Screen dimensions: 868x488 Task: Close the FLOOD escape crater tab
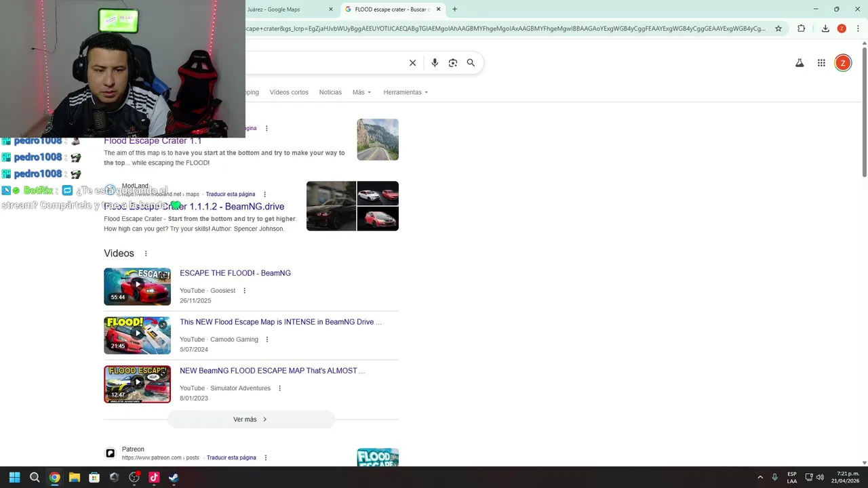(x=438, y=9)
